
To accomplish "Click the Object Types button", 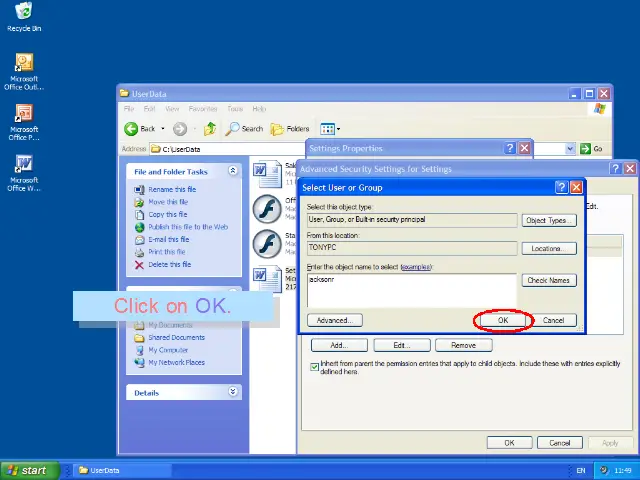I will (x=548, y=220).
